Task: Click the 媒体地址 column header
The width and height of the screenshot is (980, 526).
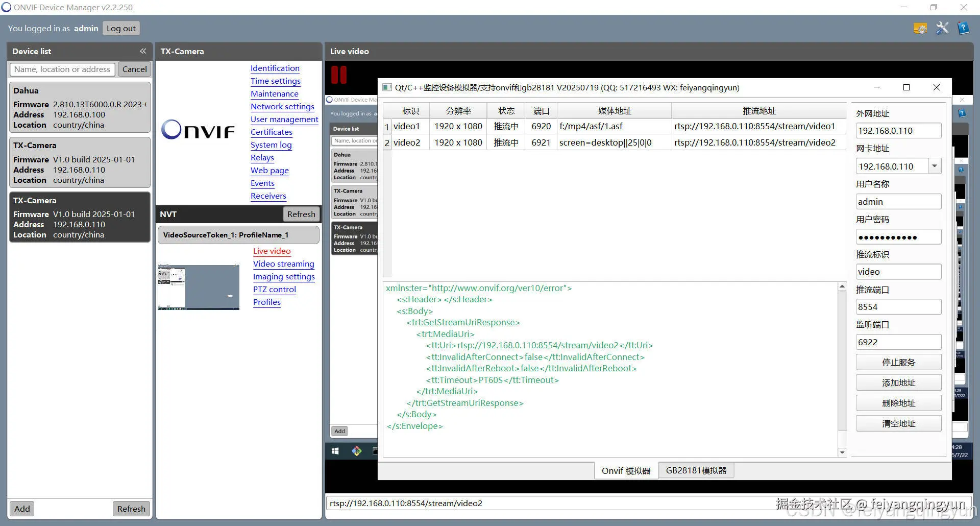Action: [x=615, y=111]
